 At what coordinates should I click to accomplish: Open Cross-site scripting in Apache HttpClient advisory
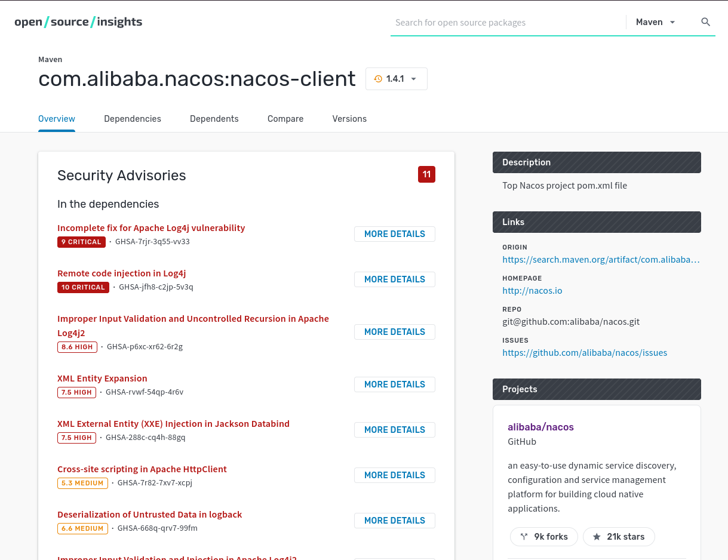[142, 469]
